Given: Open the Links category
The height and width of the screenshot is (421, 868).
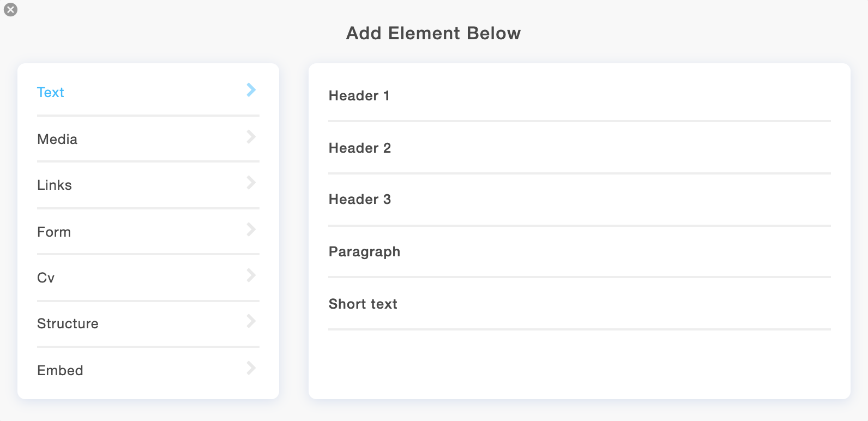Looking at the screenshot, I should [148, 185].
